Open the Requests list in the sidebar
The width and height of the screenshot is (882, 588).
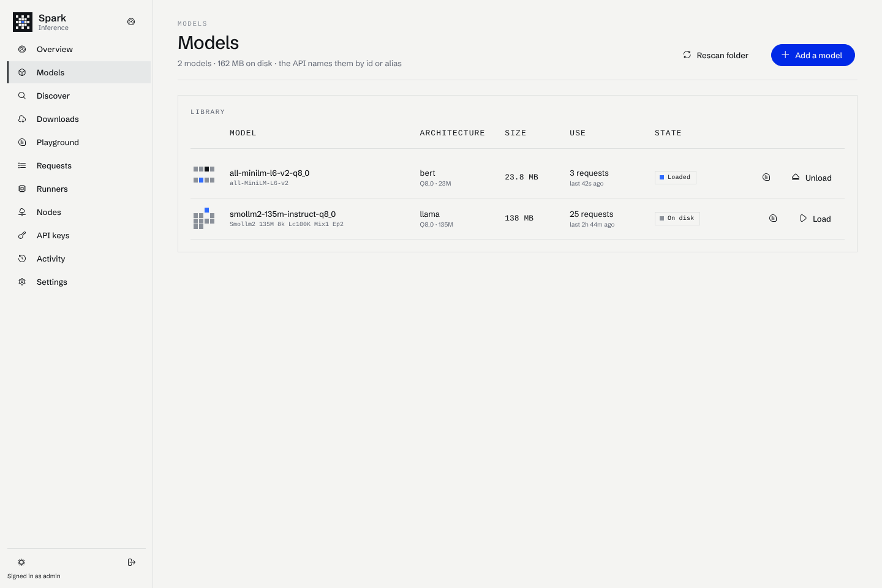pos(79,165)
